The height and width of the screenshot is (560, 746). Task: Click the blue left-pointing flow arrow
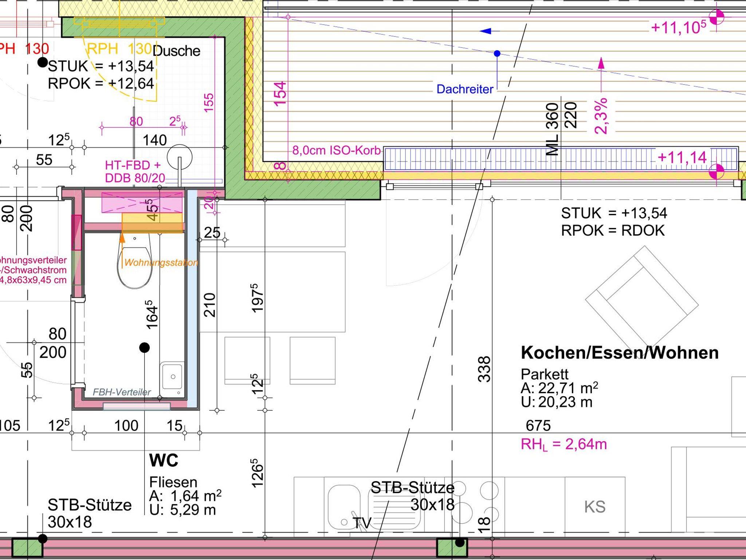(x=486, y=31)
